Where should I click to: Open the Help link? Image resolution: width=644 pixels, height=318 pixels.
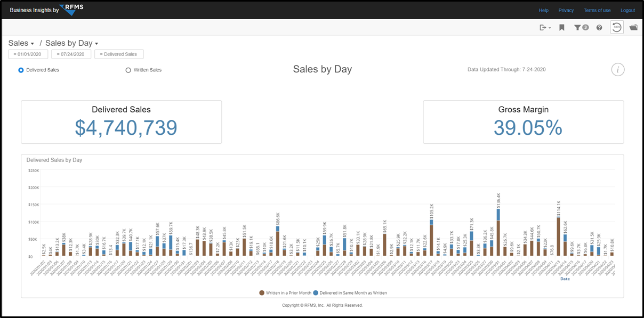coord(543,10)
